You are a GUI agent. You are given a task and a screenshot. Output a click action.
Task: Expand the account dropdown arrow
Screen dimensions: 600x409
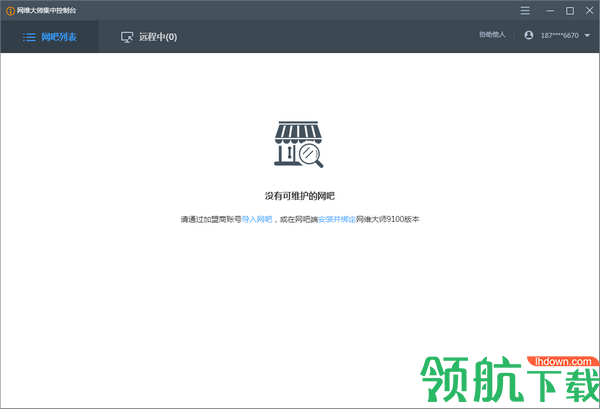(587, 36)
